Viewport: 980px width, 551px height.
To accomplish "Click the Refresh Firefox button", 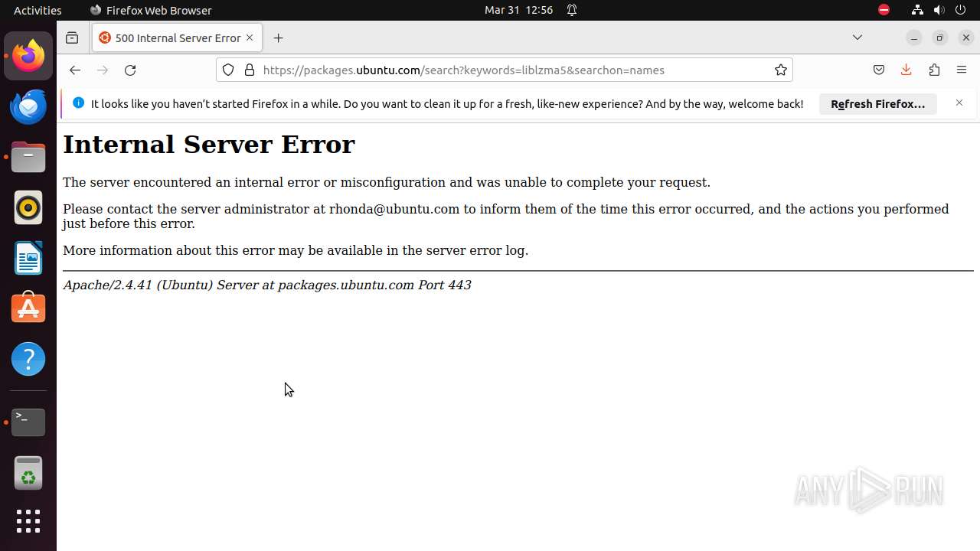I will [878, 104].
